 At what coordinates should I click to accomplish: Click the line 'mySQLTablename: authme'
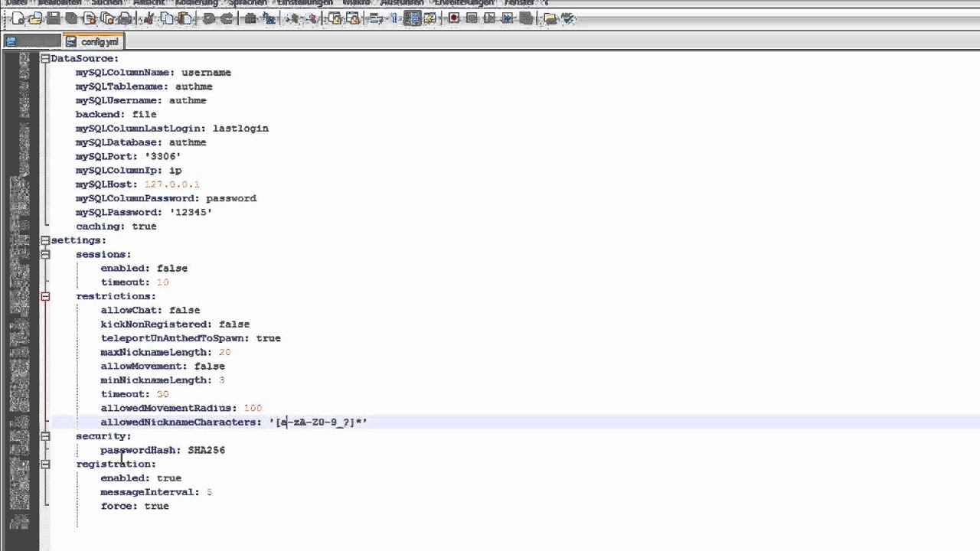coord(144,86)
